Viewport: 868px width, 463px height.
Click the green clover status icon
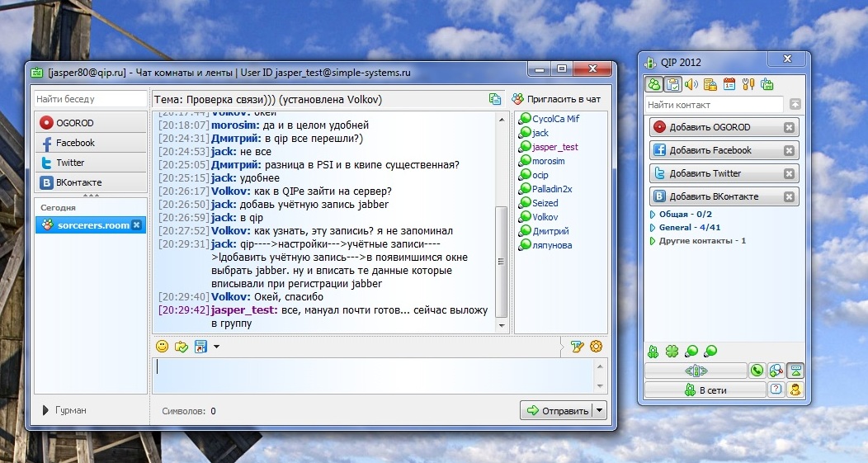tap(672, 351)
